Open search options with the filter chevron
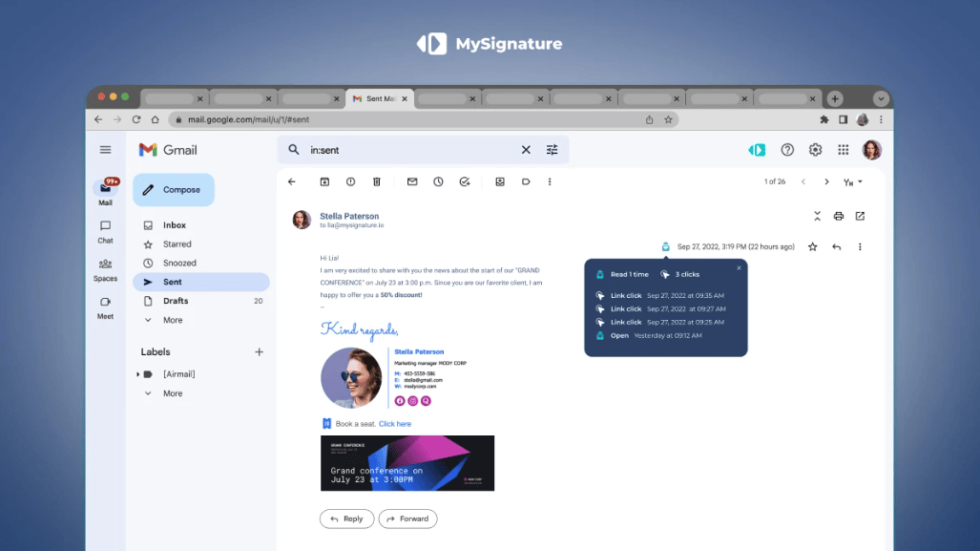The width and height of the screenshot is (980, 551). pyautogui.click(x=552, y=150)
